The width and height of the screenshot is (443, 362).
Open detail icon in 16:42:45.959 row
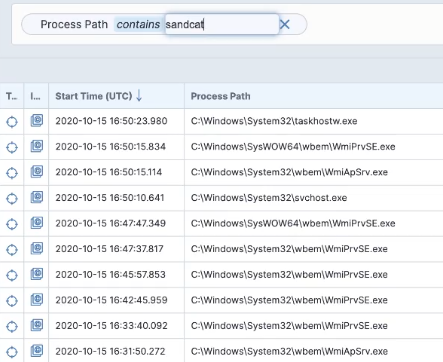37,300
